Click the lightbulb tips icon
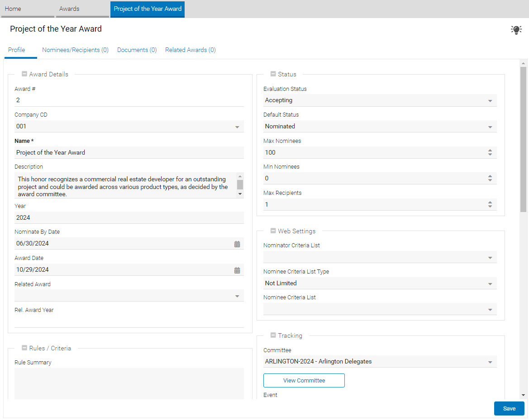This screenshot has height=420, width=529. coord(516,30)
